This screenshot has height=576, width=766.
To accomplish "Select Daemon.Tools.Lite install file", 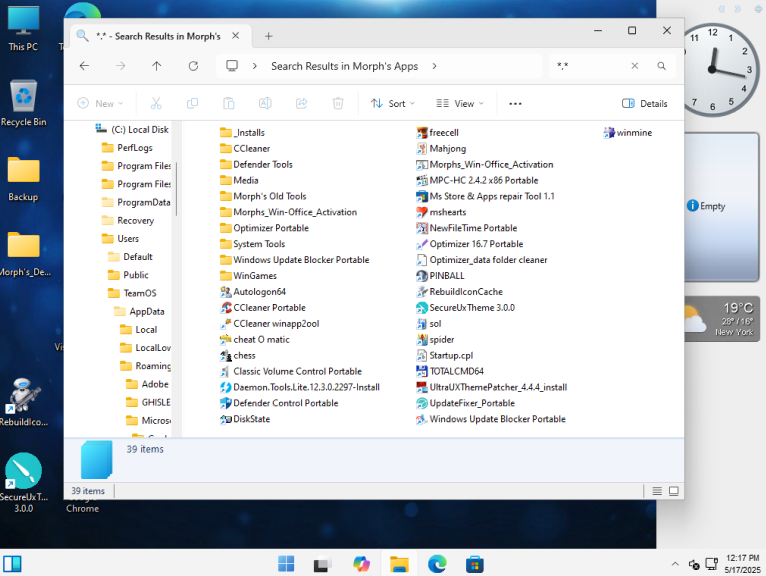I will (x=300, y=387).
